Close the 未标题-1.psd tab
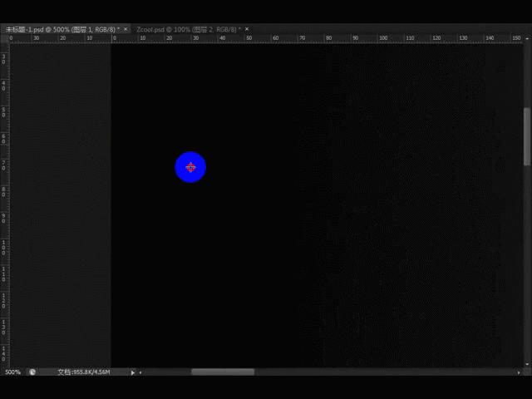This screenshot has height=399, width=532. tap(127, 29)
